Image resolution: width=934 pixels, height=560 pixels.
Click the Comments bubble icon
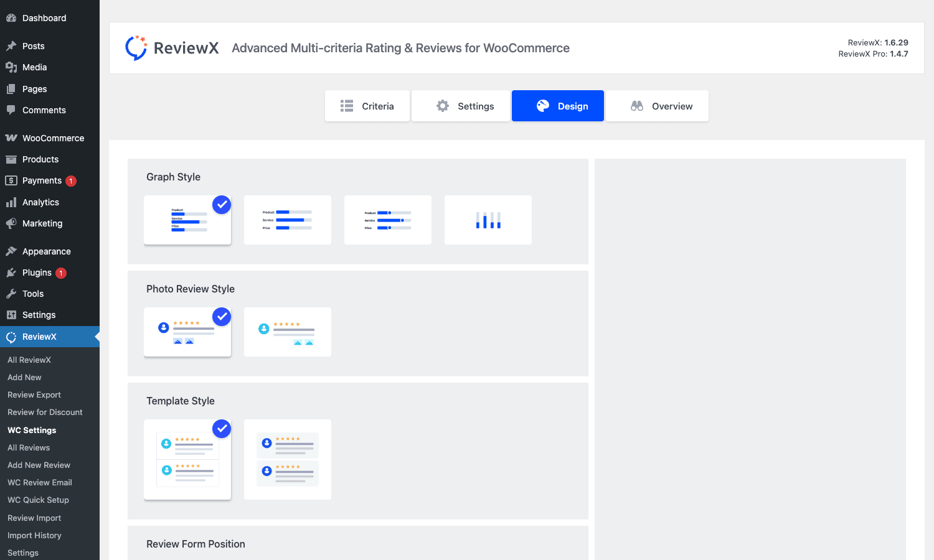[x=11, y=110]
